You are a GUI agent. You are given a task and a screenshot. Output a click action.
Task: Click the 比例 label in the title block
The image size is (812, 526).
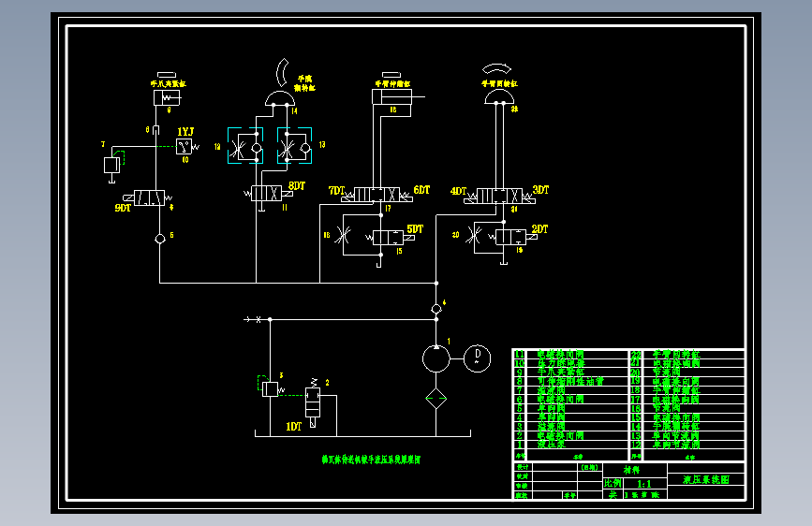click(613, 483)
